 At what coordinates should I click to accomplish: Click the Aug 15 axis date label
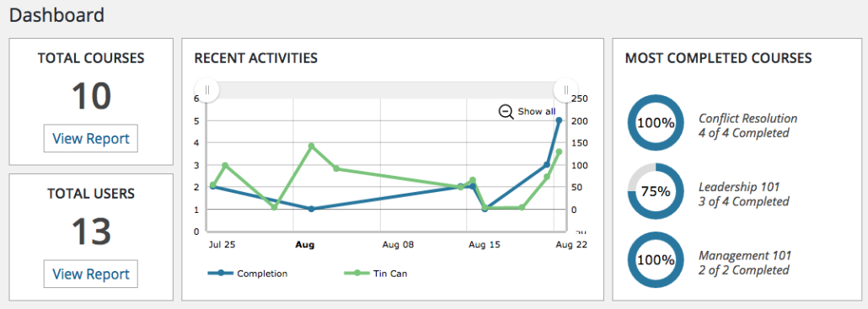pos(485,244)
